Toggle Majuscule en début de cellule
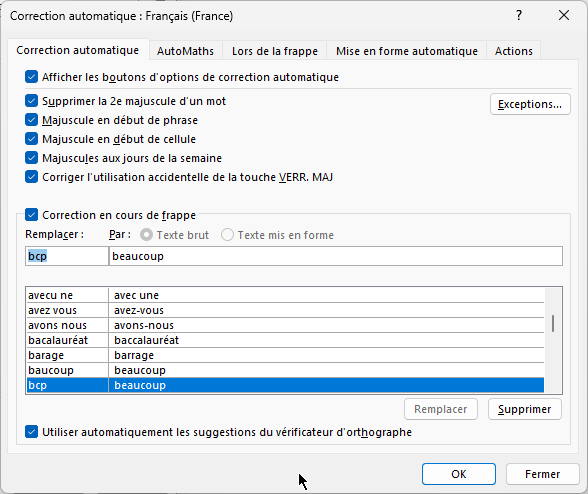Image resolution: width=588 pixels, height=494 pixels. (x=32, y=139)
